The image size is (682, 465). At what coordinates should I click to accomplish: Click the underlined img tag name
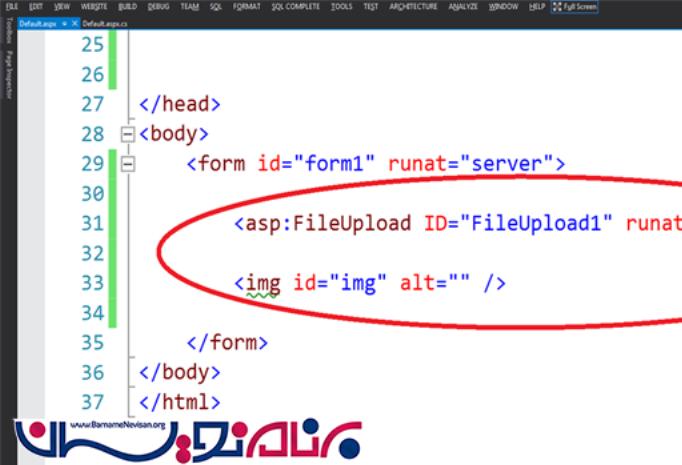(x=263, y=284)
